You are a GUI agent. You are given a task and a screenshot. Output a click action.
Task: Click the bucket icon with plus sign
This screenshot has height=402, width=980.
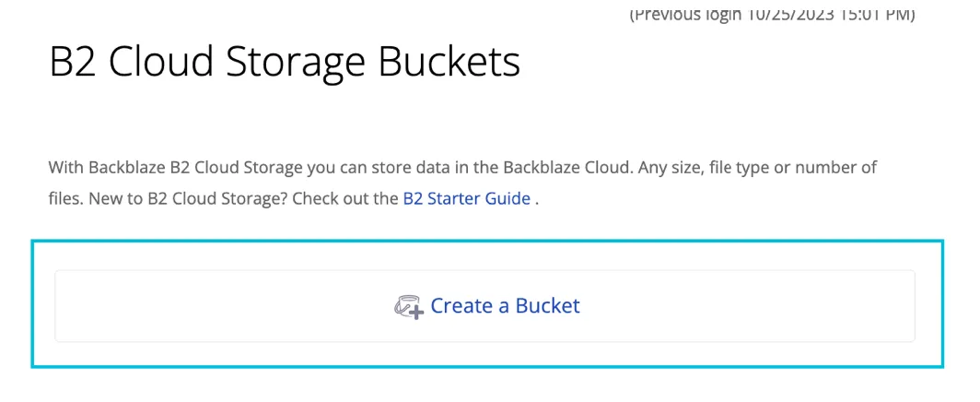(408, 306)
